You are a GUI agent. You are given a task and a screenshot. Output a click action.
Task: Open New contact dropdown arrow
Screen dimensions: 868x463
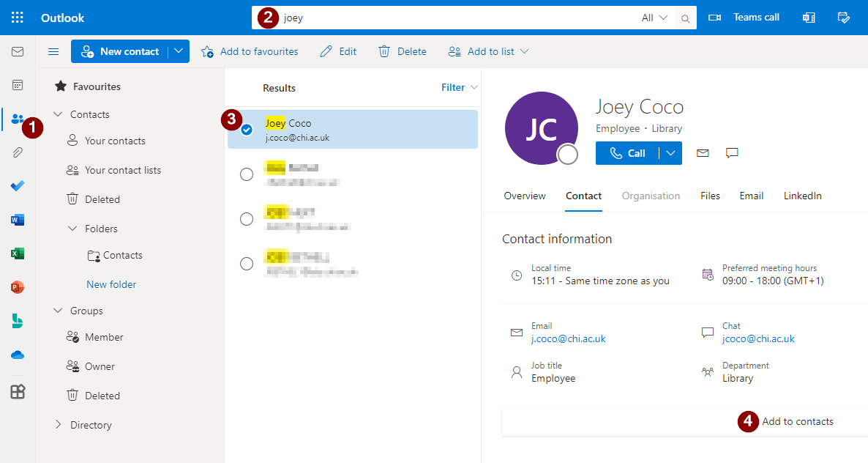[179, 51]
